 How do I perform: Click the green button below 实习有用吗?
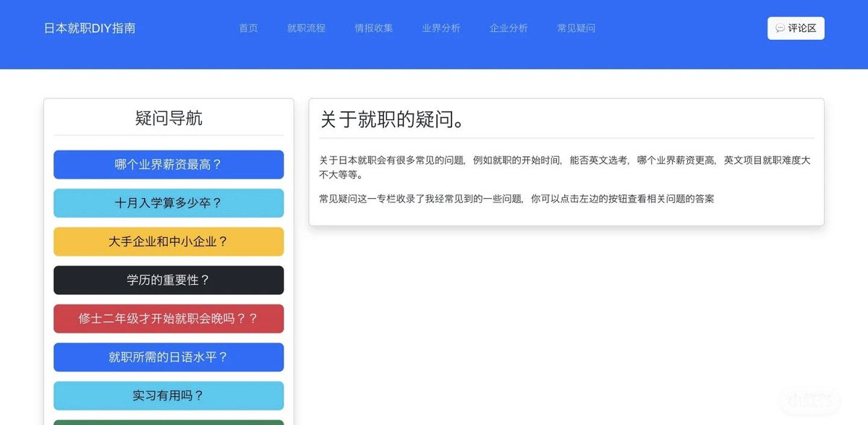[x=168, y=422]
